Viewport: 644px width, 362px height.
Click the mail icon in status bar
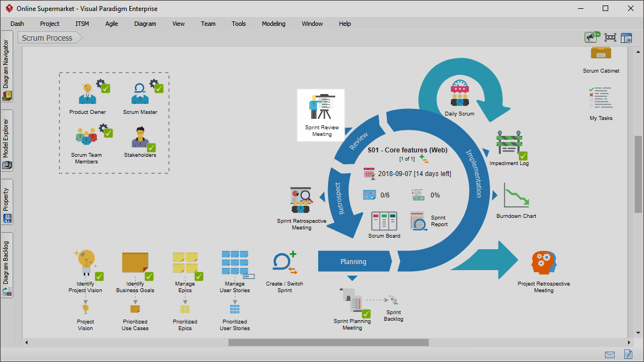point(610,355)
